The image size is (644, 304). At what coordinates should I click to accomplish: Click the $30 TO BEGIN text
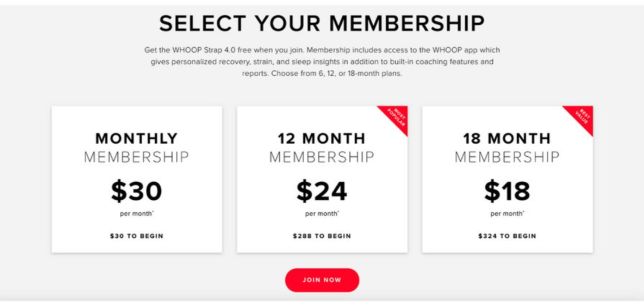tap(137, 236)
